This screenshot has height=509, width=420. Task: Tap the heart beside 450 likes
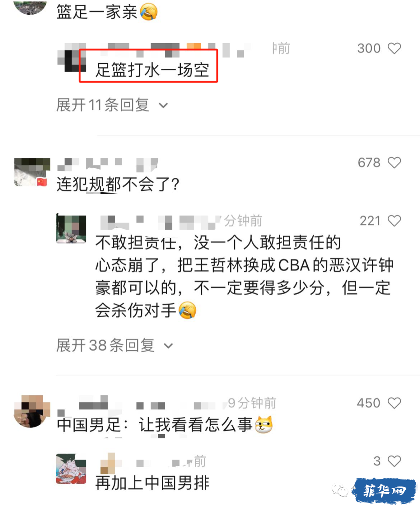[x=394, y=403]
